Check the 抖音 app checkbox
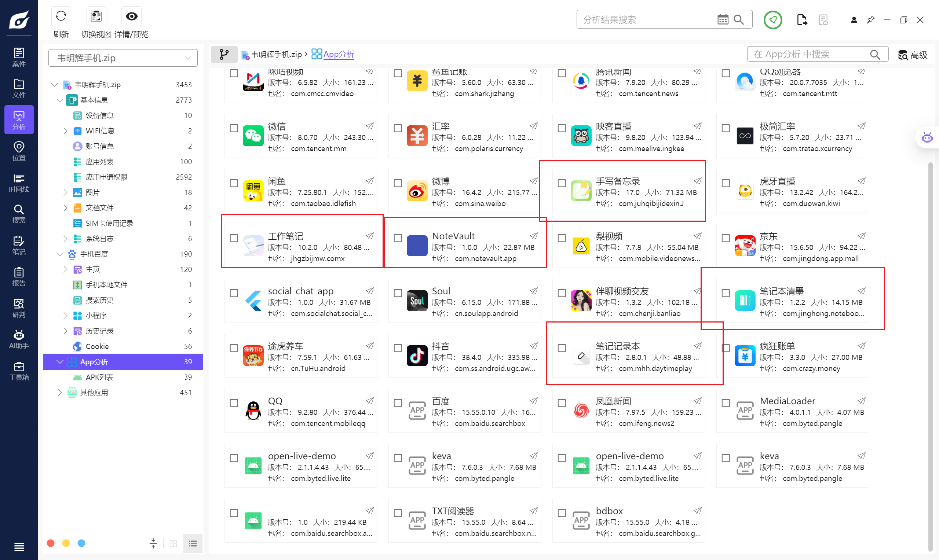 click(x=398, y=347)
